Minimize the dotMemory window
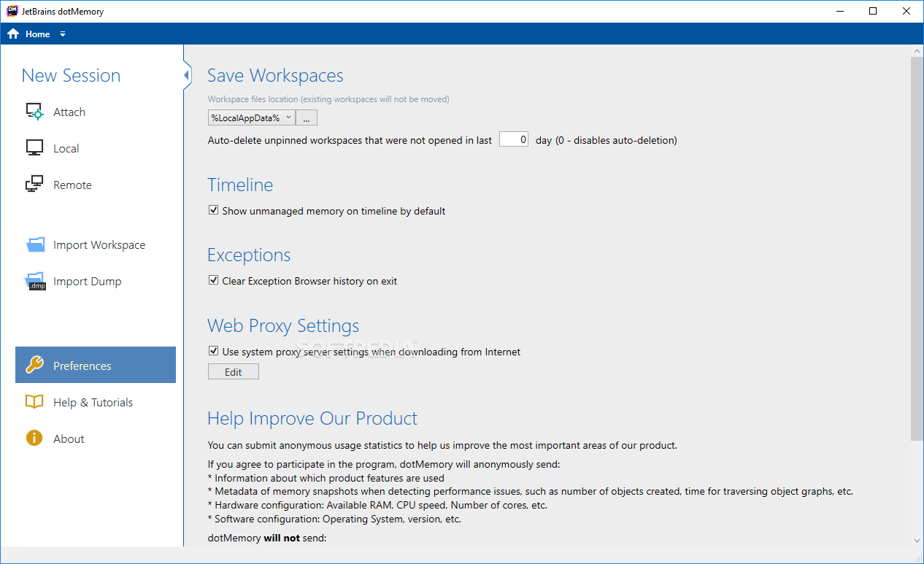Image resolution: width=924 pixels, height=564 pixels. click(x=839, y=11)
